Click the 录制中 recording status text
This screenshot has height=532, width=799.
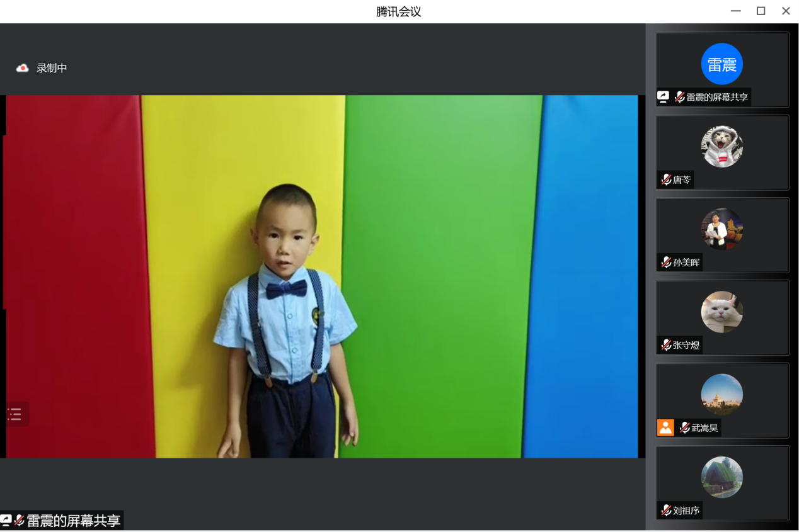[x=52, y=68]
